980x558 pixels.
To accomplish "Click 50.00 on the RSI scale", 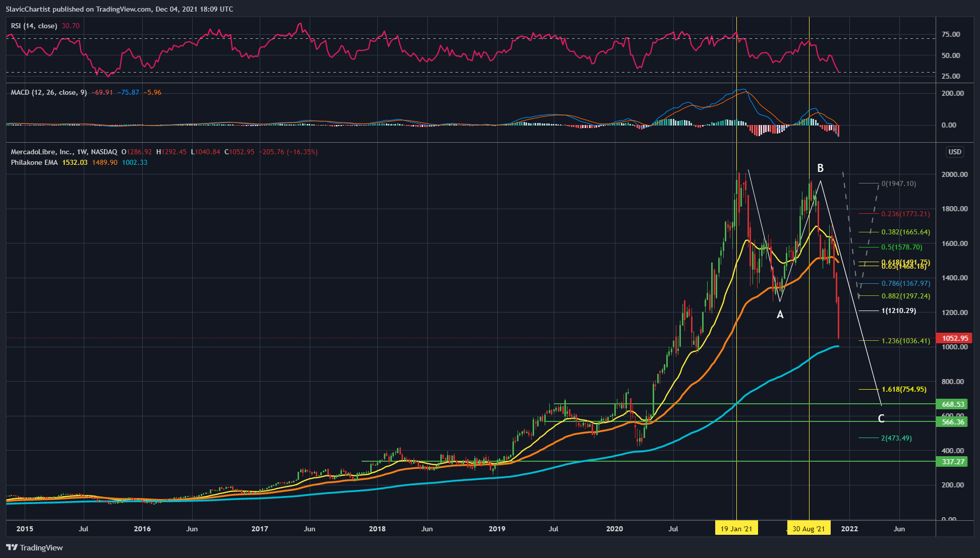I will [951, 55].
